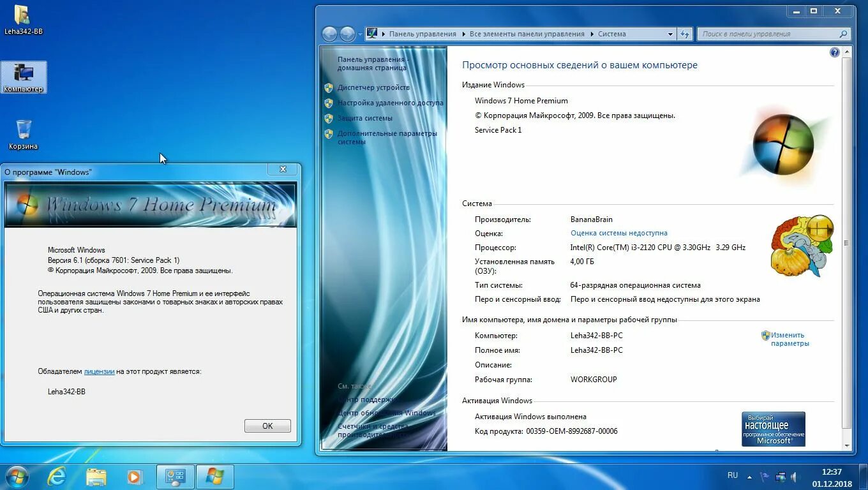Expand breadcrumb arrow before Панель управления
Image resolution: width=868 pixels, height=490 pixels.
click(383, 34)
